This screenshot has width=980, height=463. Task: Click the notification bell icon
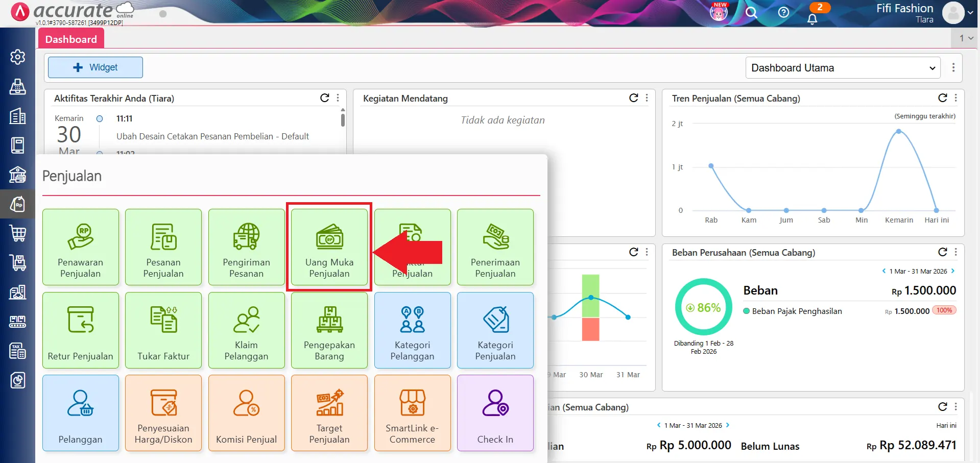(812, 19)
